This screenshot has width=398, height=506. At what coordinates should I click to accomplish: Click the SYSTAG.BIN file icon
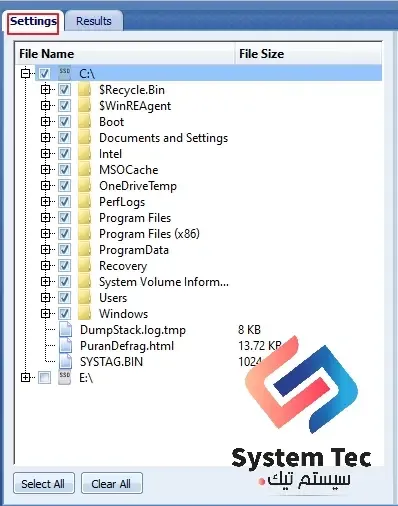pyautogui.click(x=65, y=362)
